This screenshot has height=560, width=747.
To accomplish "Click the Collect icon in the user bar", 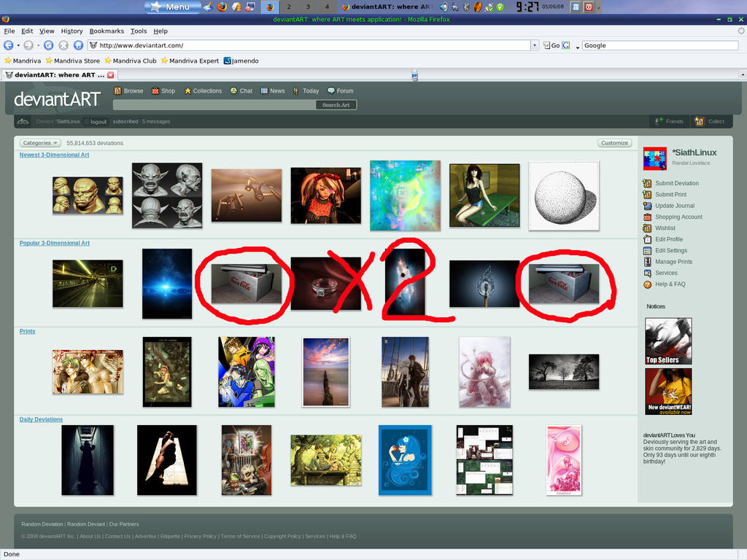I will [699, 122].
